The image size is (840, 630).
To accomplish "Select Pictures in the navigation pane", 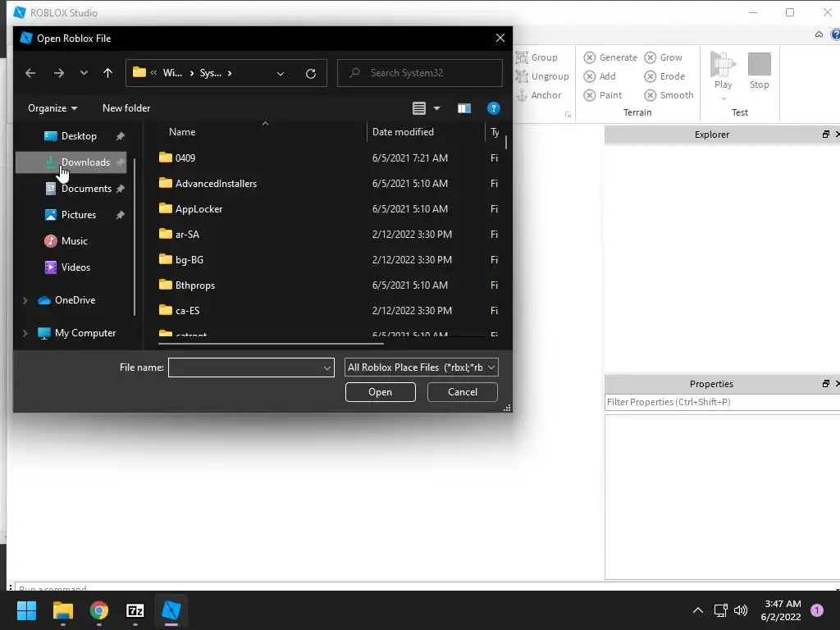I will coord(79,215).
